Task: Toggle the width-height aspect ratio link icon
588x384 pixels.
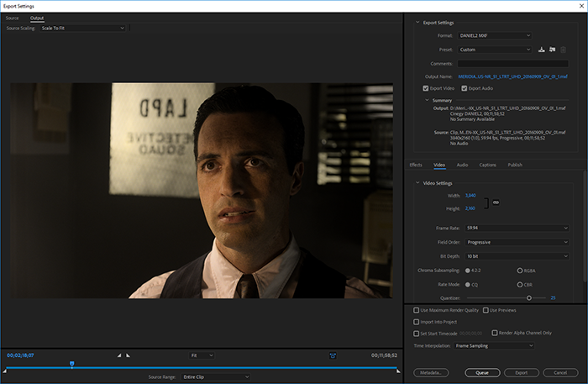Action: (x=496, y=202)
